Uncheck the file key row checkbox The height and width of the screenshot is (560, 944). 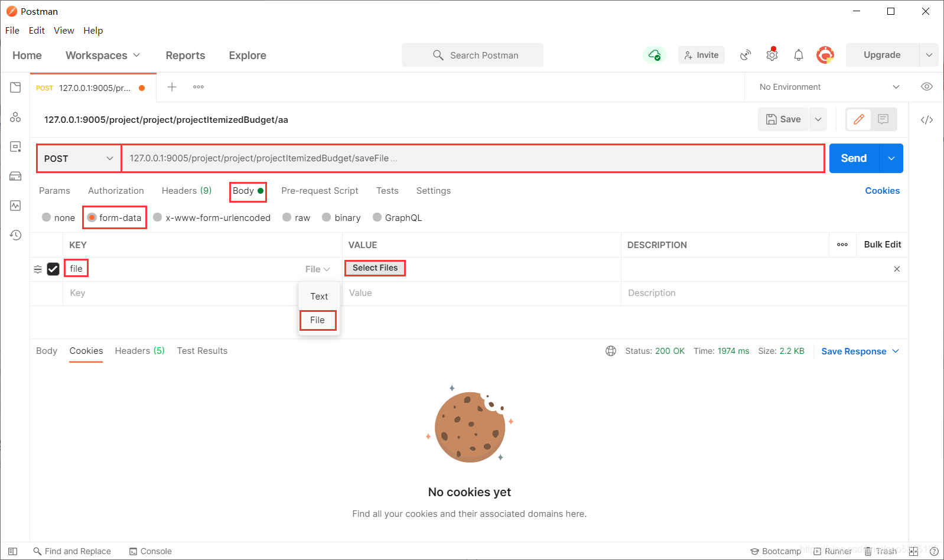click(53, 269)
